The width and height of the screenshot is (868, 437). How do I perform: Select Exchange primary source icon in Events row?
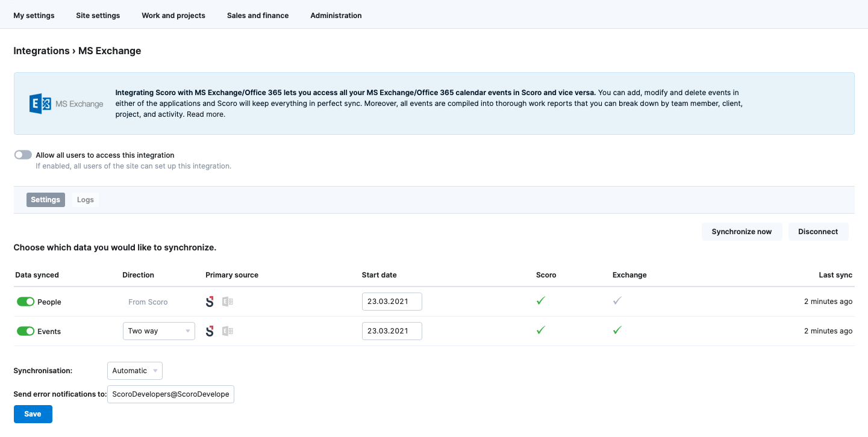coord(228,331)
